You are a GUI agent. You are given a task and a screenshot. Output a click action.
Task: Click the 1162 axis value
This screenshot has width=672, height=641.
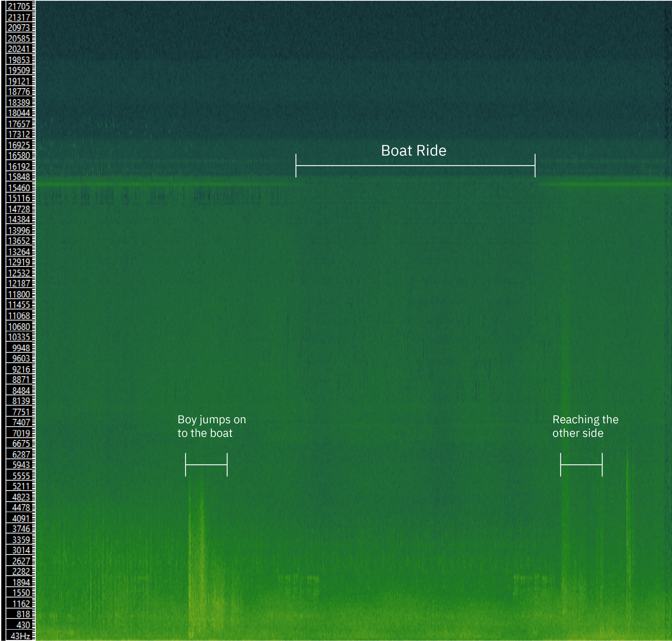[x=21, y=604]
